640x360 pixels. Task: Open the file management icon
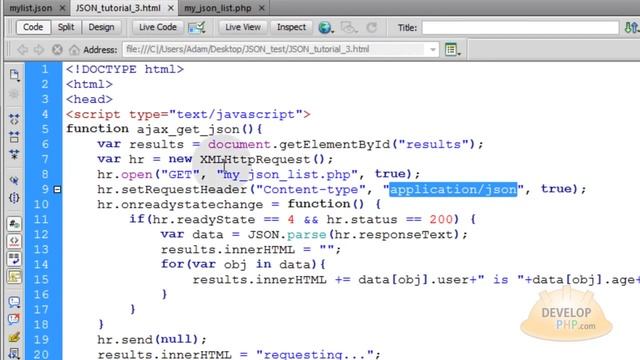tap(631, 27)
